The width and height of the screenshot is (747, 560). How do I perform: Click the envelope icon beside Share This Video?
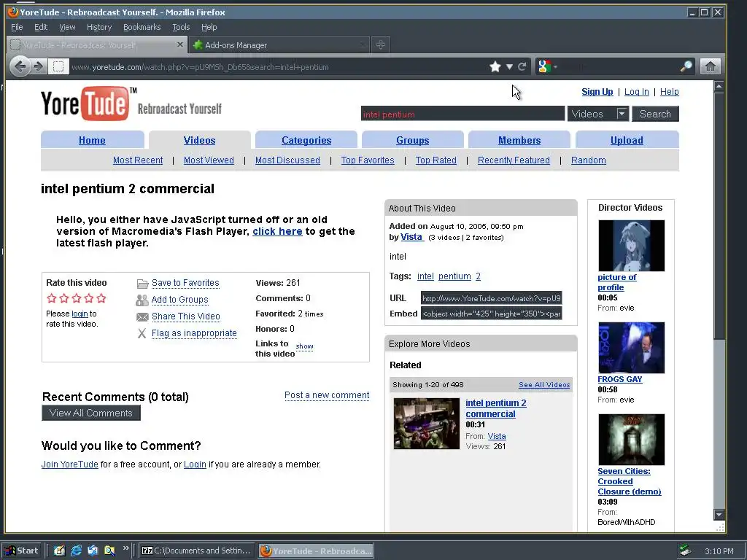point(142,316)
